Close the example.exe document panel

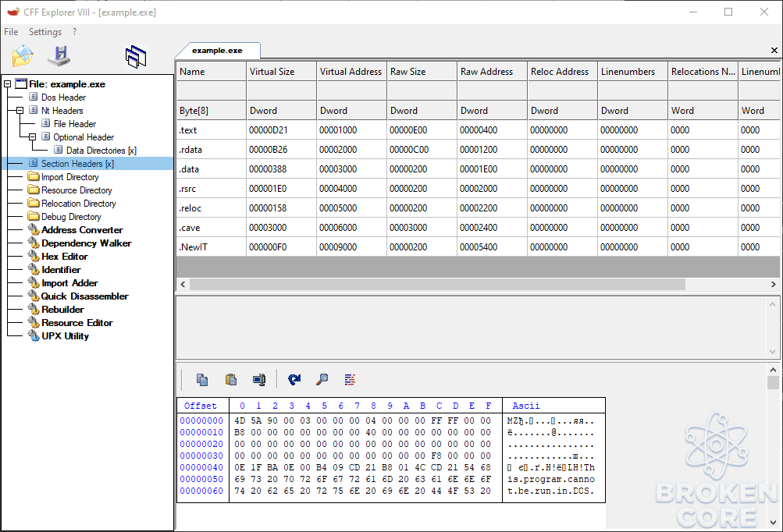[x=774, y=51]
